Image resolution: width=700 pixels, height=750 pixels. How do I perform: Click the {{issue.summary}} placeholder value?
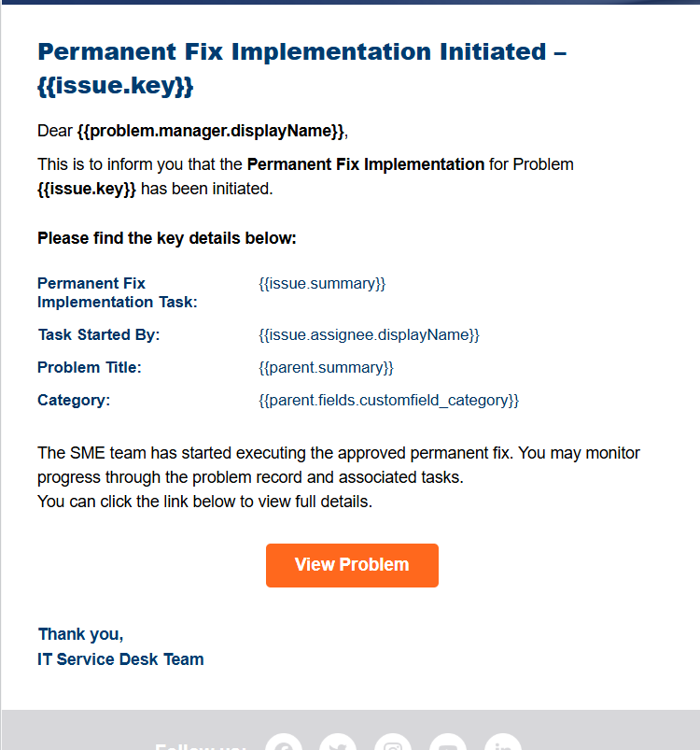(x=322, y=283)
